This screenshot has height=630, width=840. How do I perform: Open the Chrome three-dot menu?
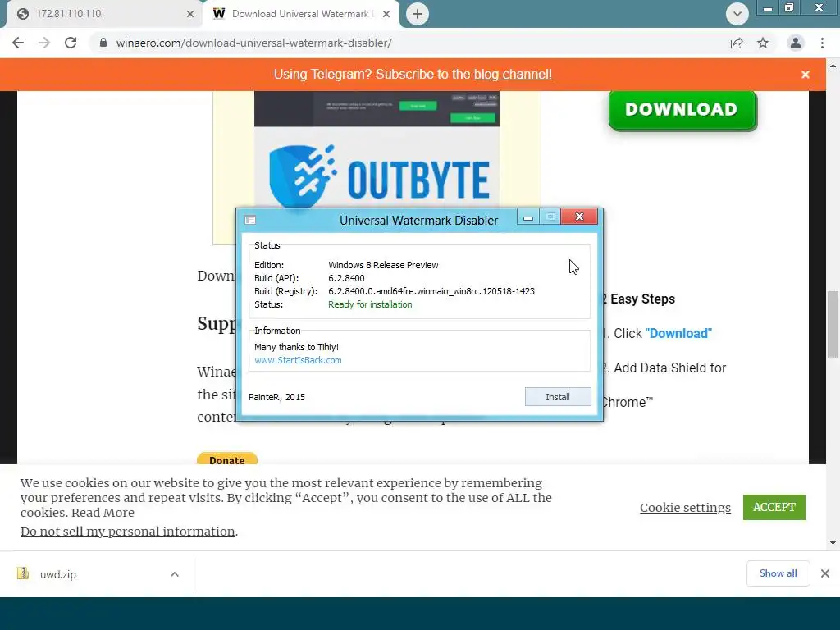pyautogui.click(x=822, y=43)
